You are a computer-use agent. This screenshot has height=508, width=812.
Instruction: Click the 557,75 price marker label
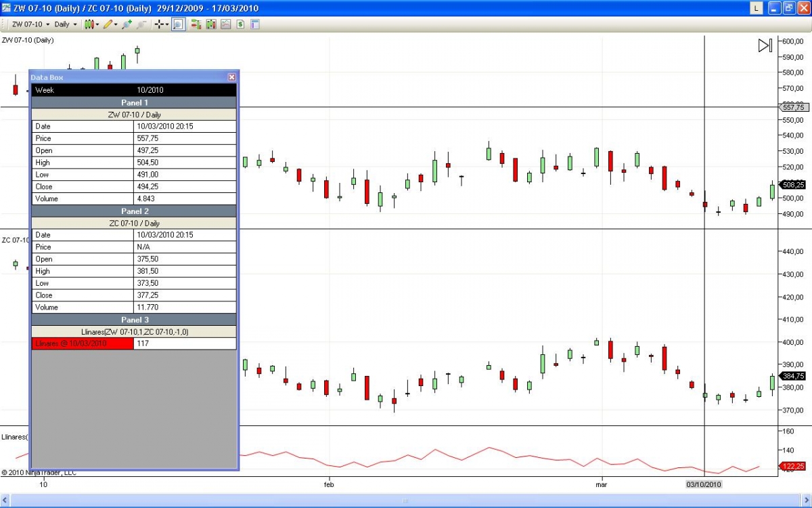[792, 107]
